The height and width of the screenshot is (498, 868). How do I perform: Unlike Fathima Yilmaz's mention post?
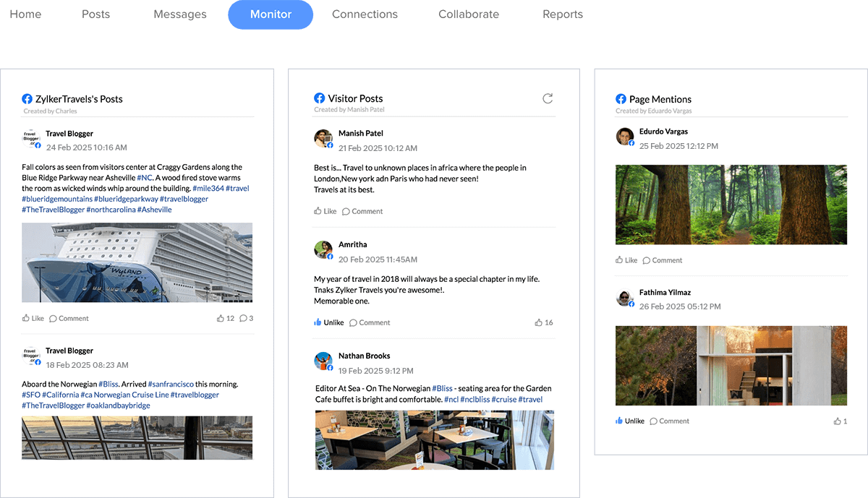pos(629,421)
